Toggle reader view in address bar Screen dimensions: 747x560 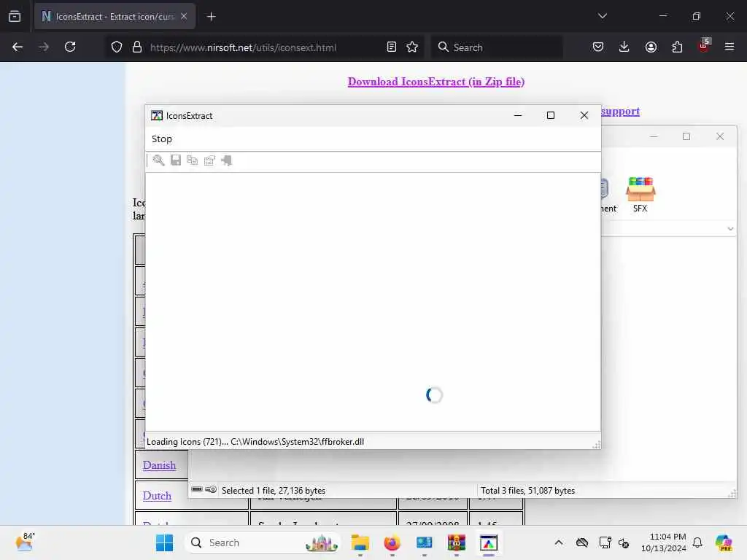pos(392,47)
